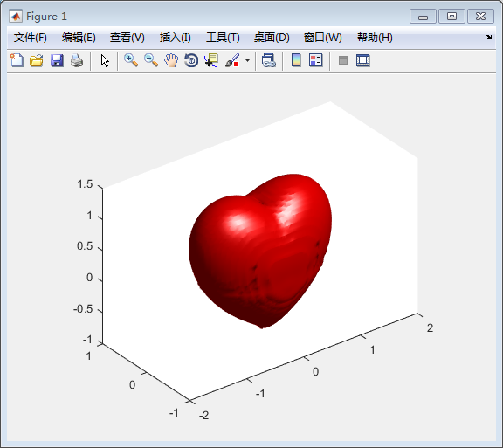Print the figure with printer icon

point(77,60)
